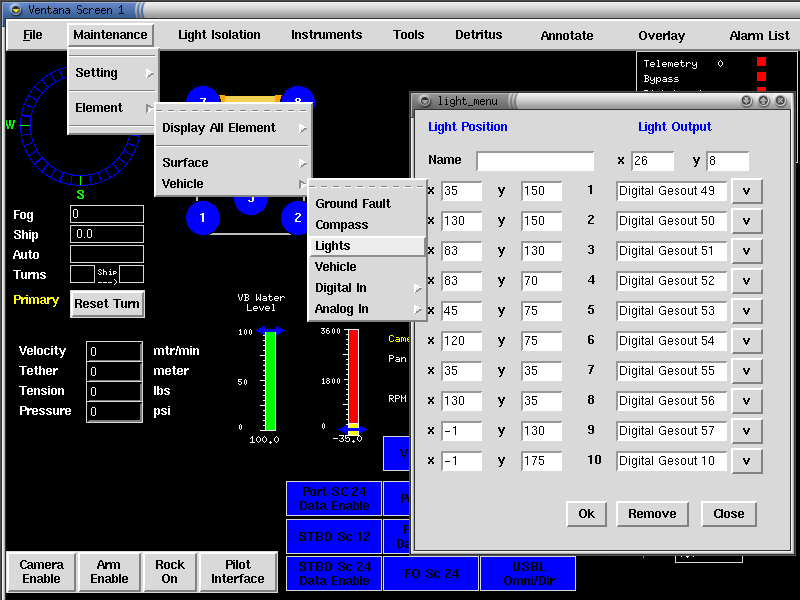Click blue light circle number 2

coord(295,218)
